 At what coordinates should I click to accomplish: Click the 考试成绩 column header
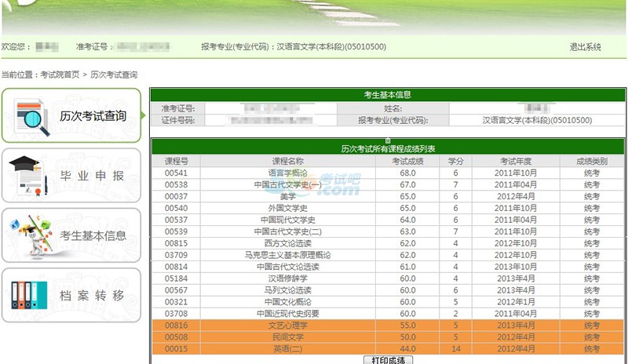pos(407,162)
